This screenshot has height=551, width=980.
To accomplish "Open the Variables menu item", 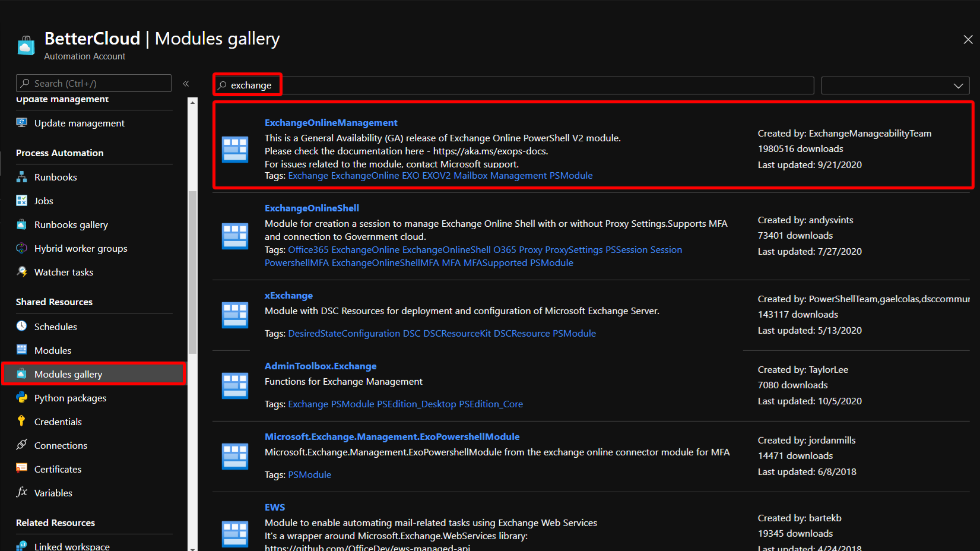I will (x=53, y=493).
